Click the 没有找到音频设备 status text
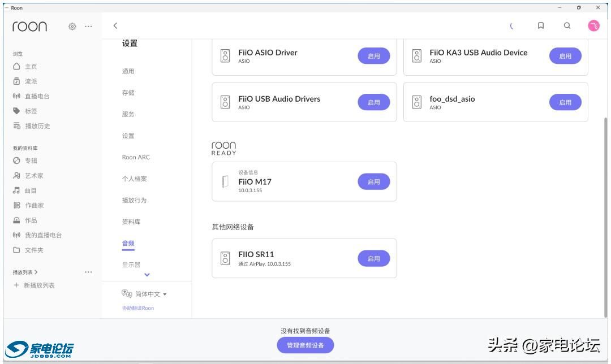The width and height of the screenshot is (611, 364). pyautogui.click(x=305, y=331)
